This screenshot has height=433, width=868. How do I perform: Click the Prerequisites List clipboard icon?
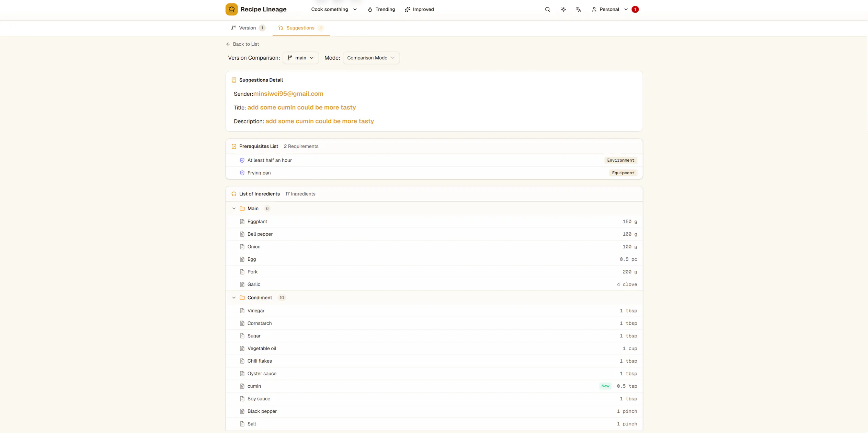[234, 147]
